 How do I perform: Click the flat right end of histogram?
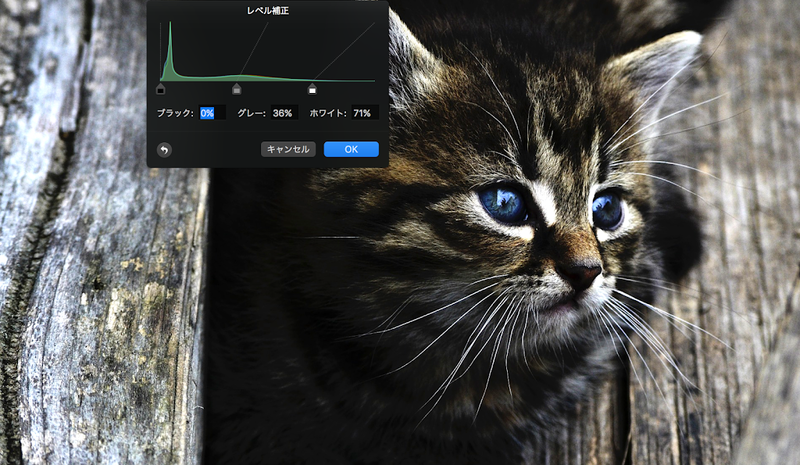tap(360, 79)
